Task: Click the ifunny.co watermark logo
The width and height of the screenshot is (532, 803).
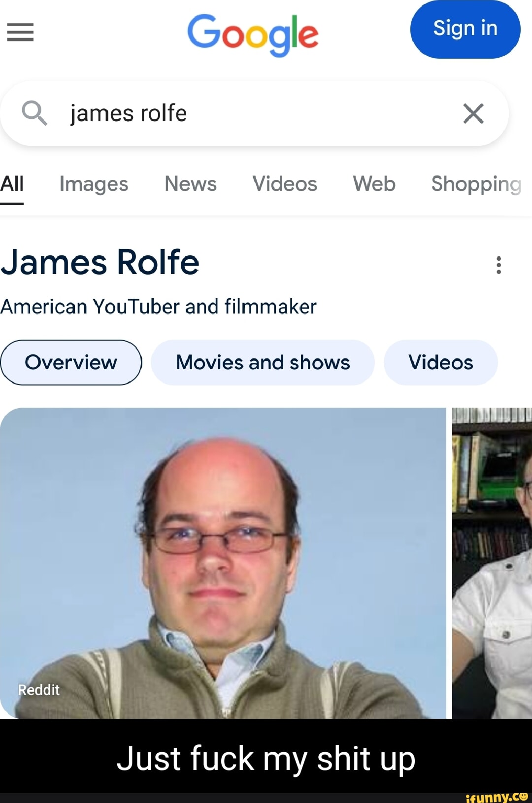Action: (496, 797)
